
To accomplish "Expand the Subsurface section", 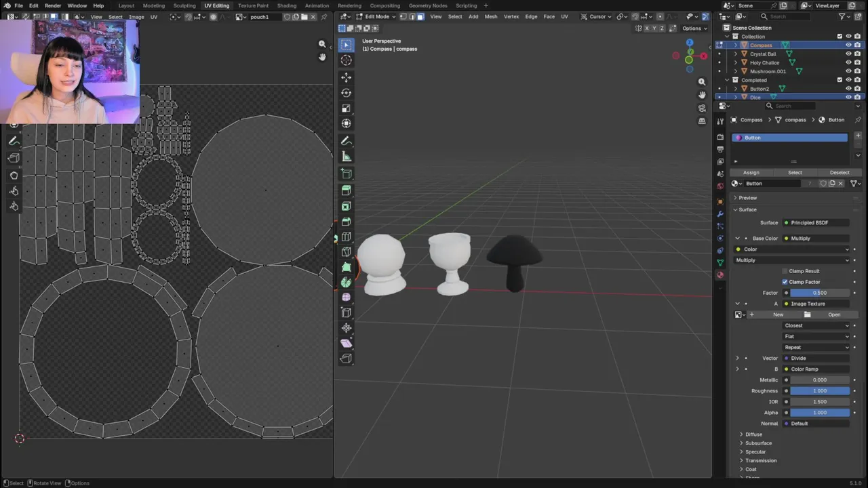I will pyautogui.click(x=758, y=443).
